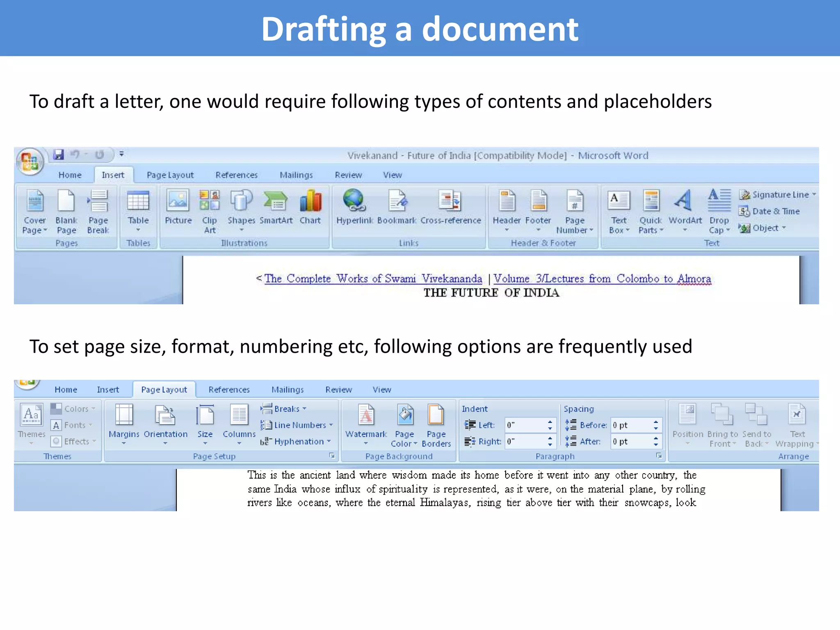The width and height of the screenshot is (840, 630).
Task: Open Page Borders dialog
Action: tap(436, 426)
